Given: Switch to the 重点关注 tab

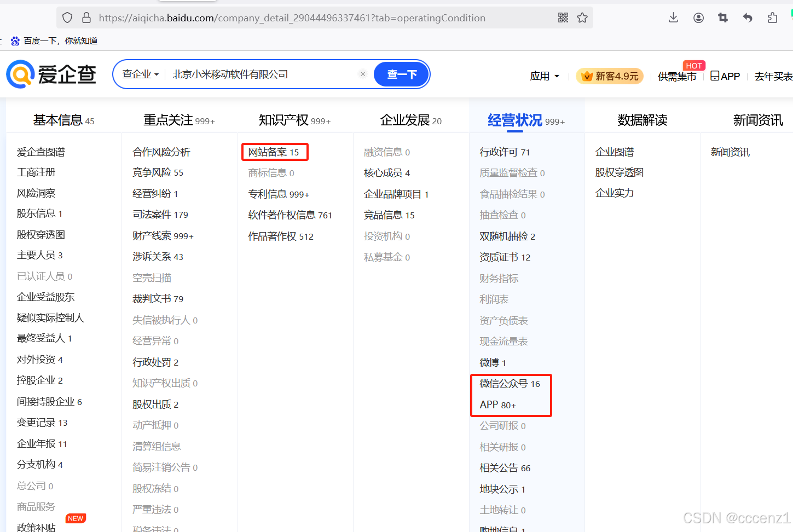Looking at the screenshot, I should coord(179,120).
